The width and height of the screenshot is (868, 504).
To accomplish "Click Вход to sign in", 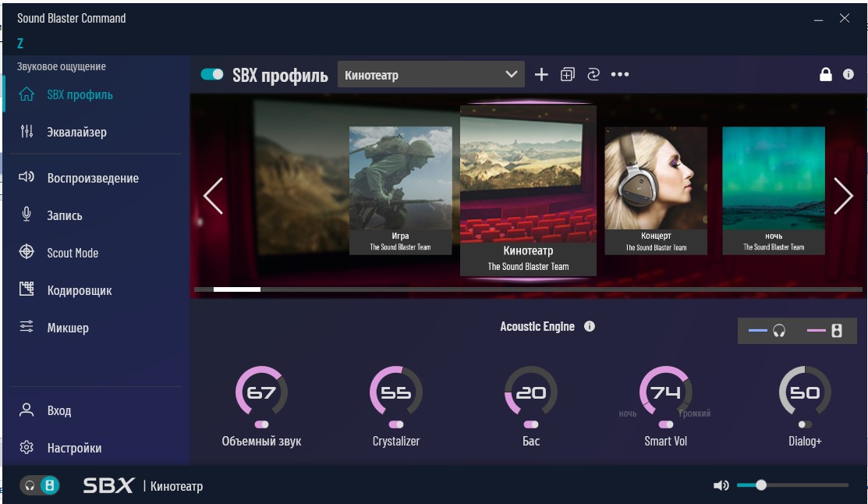I will tap(59, 410).
